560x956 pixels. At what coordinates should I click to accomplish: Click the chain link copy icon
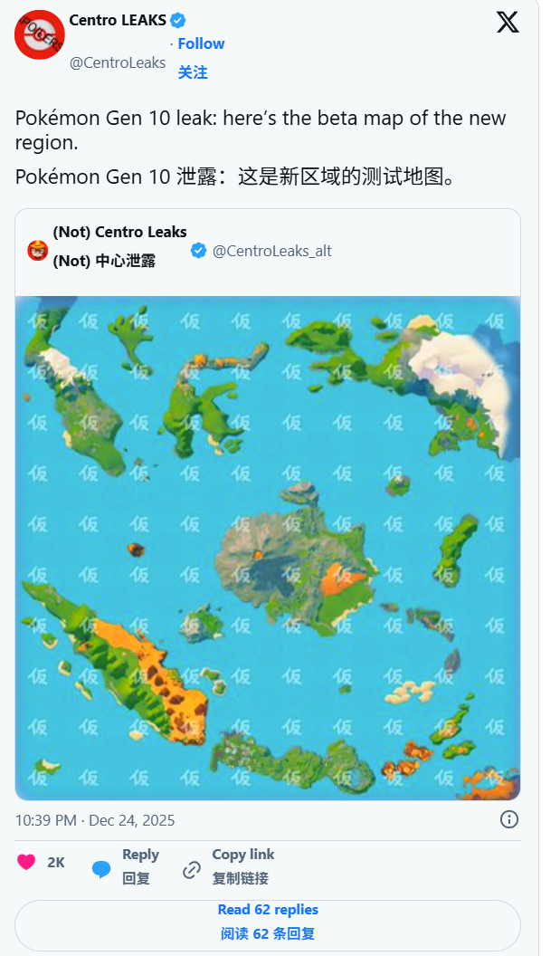[x=192, y=869]
